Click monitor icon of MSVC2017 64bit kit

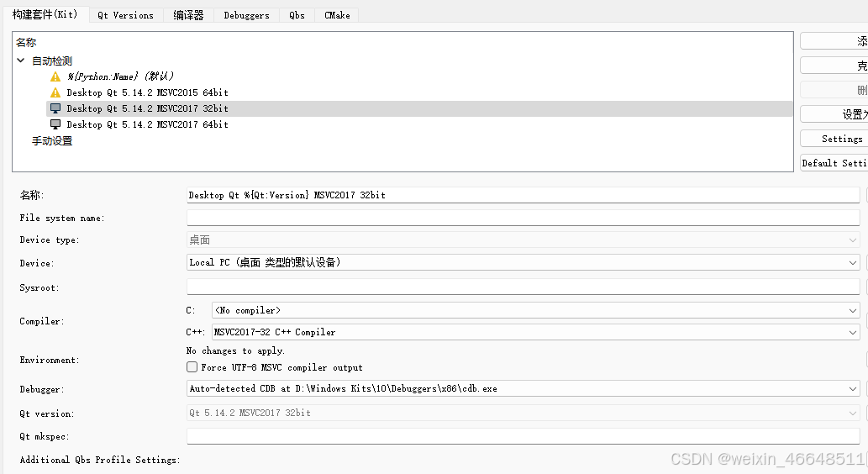tap(55, 124)
